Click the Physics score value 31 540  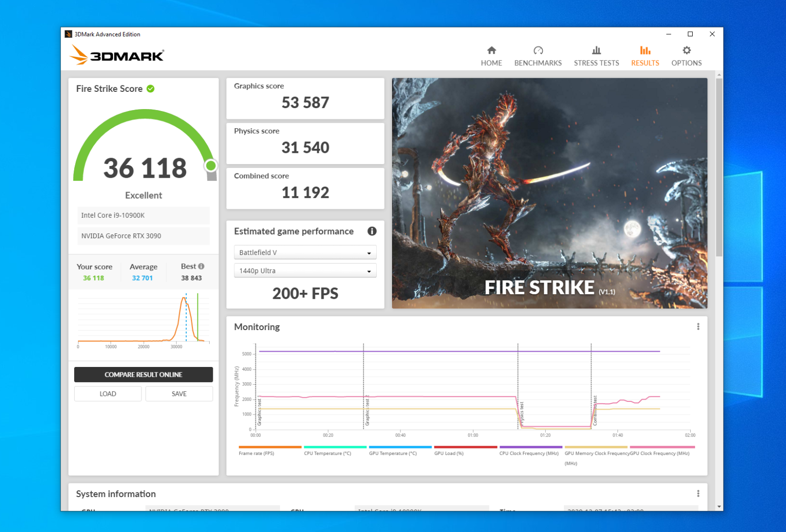pyautogui.click(x=305, y=147)
